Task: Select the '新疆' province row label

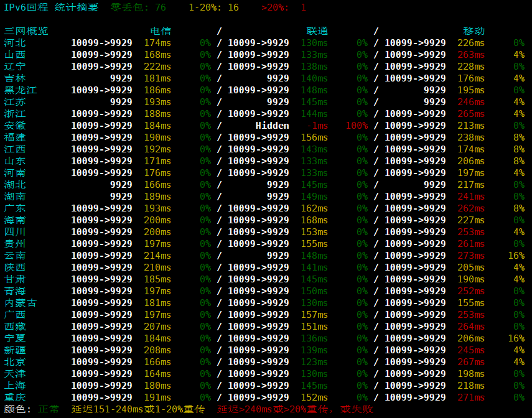Action: pos(15,350)
